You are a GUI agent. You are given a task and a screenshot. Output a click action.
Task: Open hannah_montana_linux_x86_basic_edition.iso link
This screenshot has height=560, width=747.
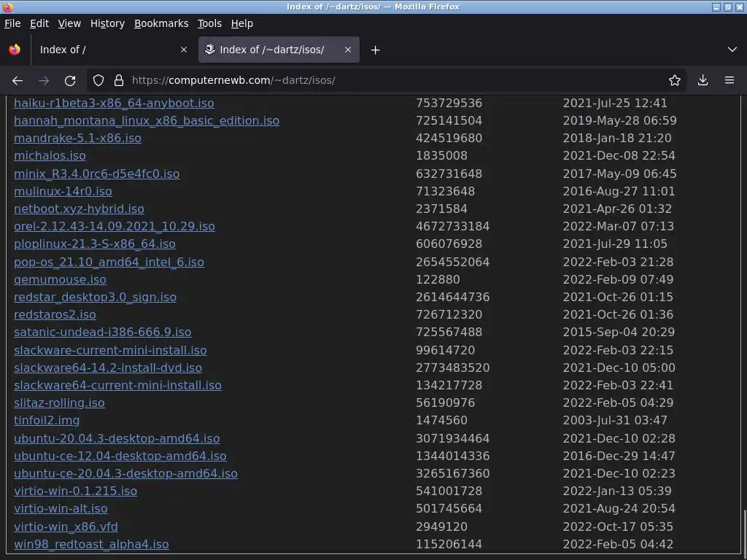(147, 121)
